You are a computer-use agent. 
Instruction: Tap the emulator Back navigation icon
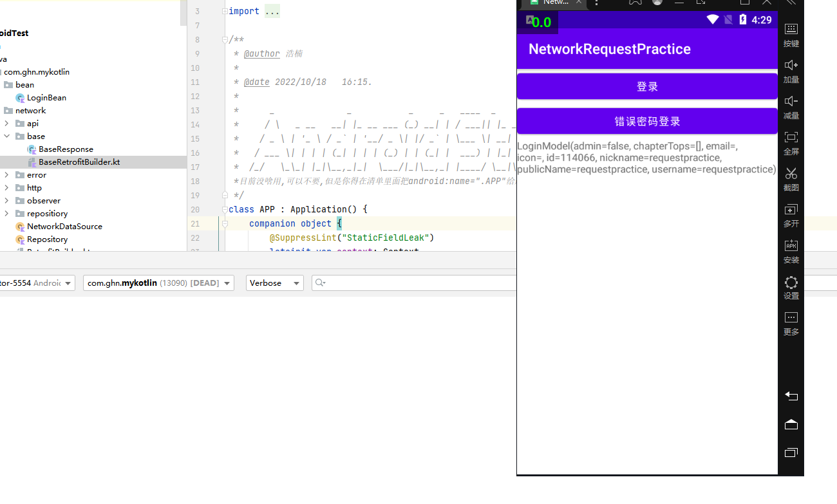[x=791, y=396]
